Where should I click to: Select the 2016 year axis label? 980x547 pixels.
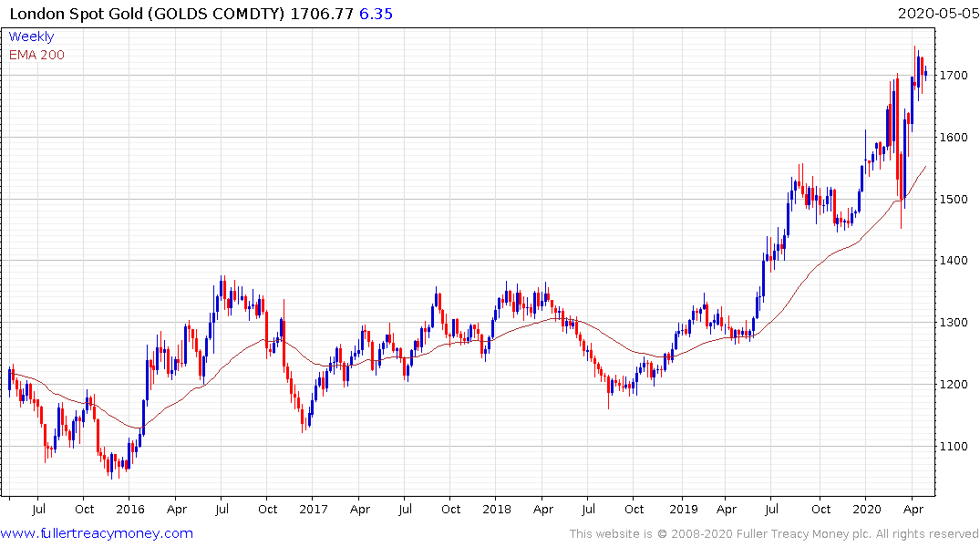point(130,510)
